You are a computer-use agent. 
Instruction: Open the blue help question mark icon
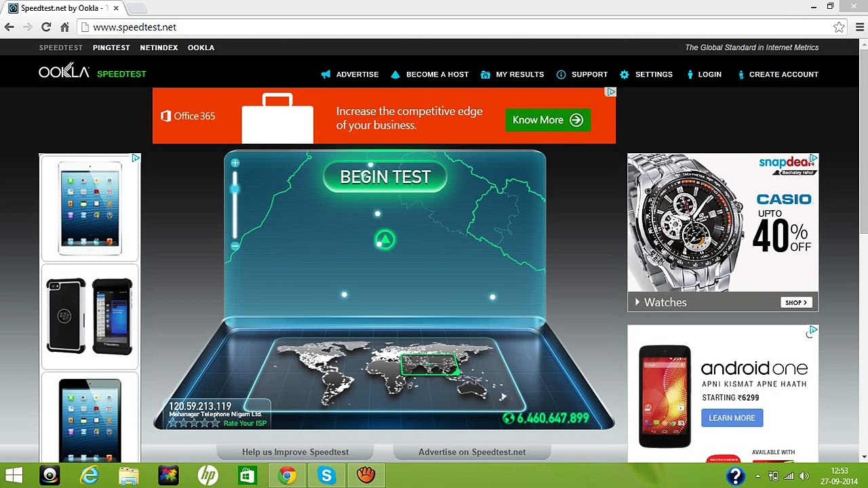[x=736, y=476]
